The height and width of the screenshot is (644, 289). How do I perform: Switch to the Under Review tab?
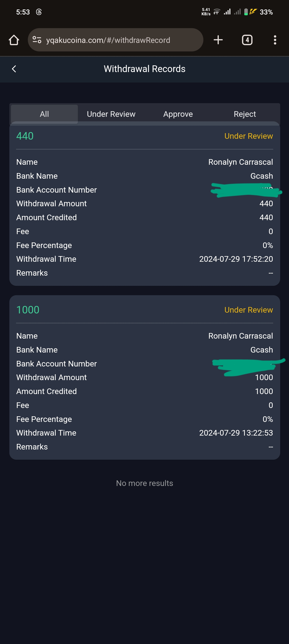point(111,114)
